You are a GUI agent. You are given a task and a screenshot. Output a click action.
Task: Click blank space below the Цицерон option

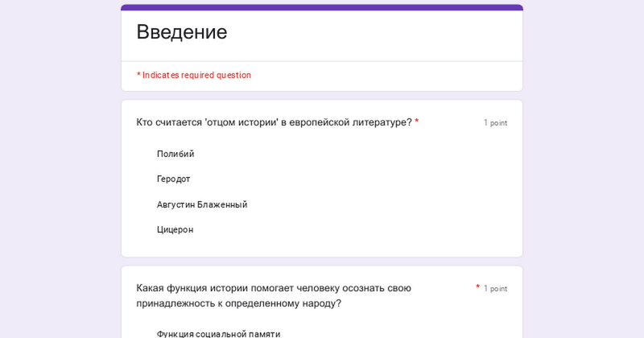tap(322, 248)
